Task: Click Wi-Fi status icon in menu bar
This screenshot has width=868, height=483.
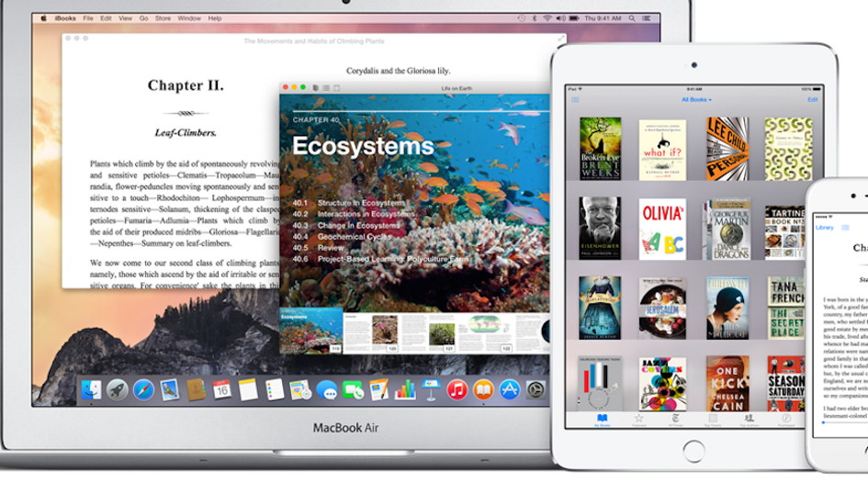Action: tap(547, 18)
